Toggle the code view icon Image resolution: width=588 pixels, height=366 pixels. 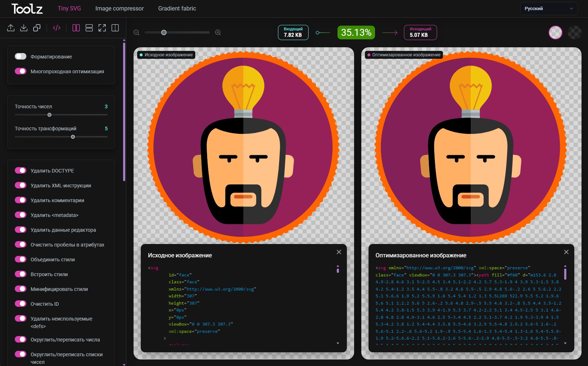(57, 28)
